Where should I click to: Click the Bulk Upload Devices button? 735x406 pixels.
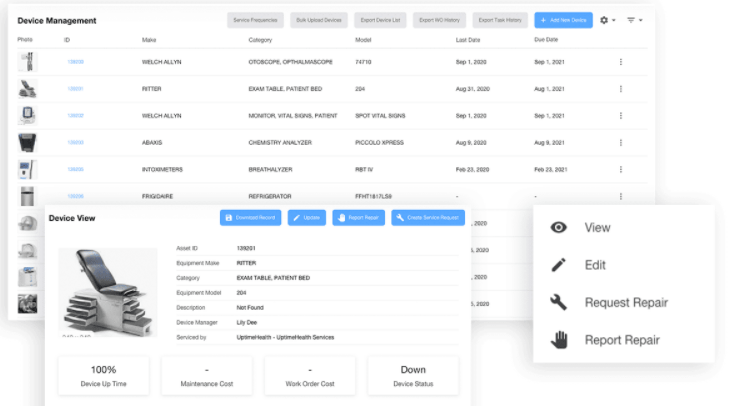[318, 20]
